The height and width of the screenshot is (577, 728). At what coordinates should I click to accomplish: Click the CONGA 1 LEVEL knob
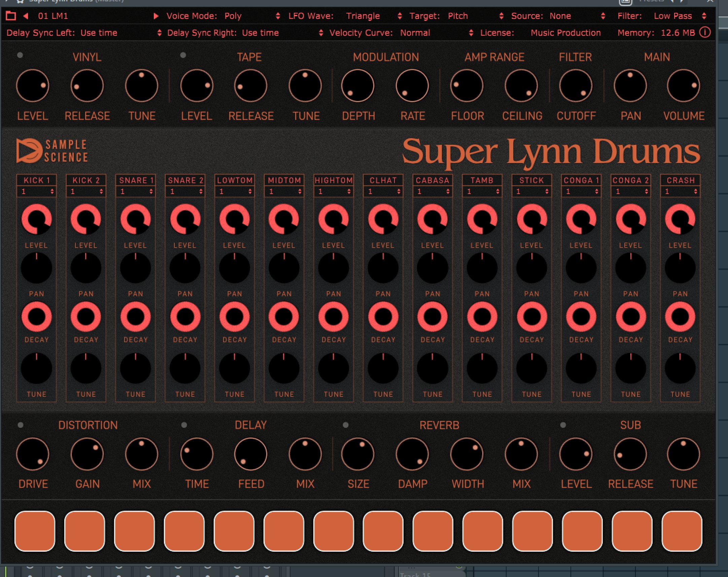pyautogui.click(x=581, y=219)
